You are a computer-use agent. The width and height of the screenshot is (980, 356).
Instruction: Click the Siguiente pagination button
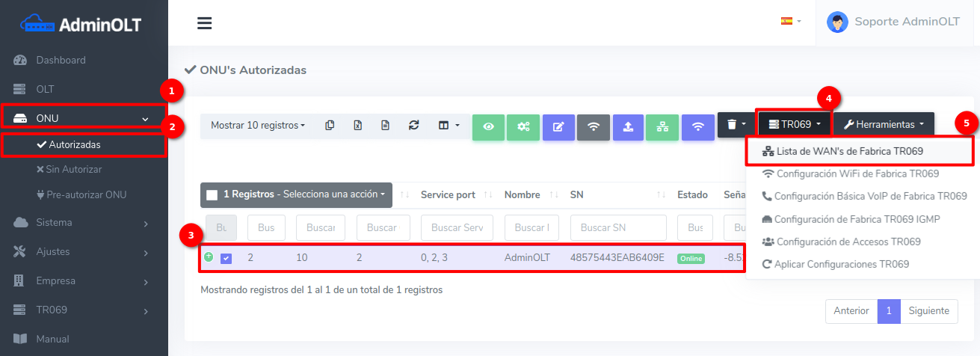(x=928, y=310)
